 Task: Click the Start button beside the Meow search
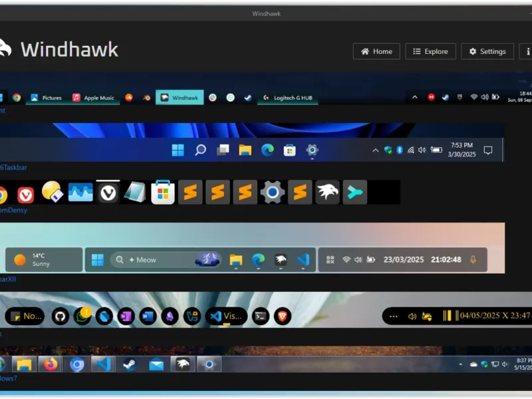pos(98,260)
